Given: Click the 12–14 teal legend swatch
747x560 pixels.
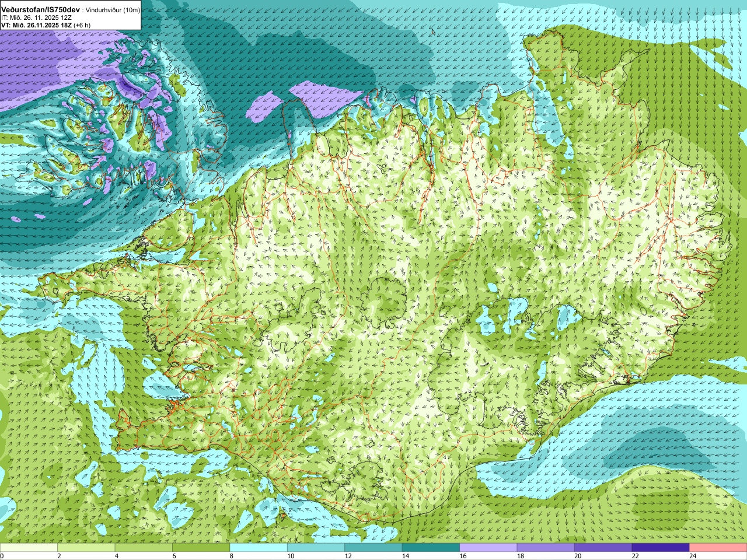Looking at the screenshot, I should pos(373,548).
